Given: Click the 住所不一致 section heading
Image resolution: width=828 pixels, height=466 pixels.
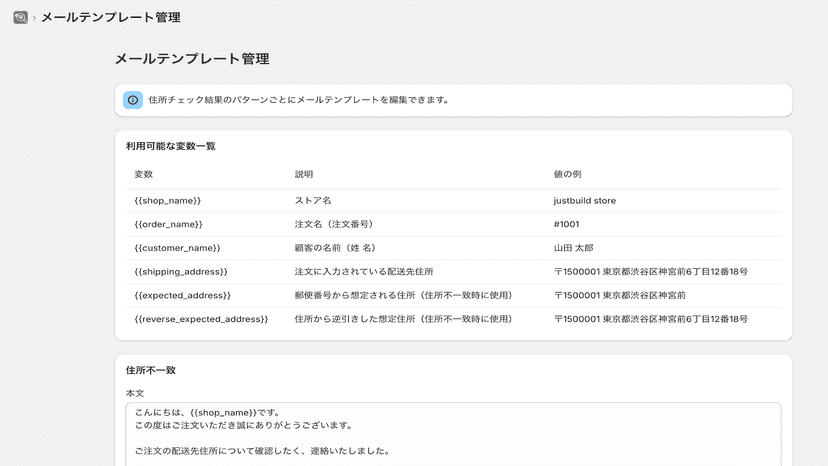Looking at the screenshot, I should pos(150,370).
